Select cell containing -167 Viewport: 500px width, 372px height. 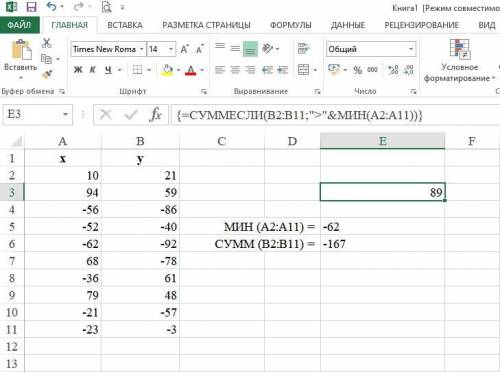[382, 244]
